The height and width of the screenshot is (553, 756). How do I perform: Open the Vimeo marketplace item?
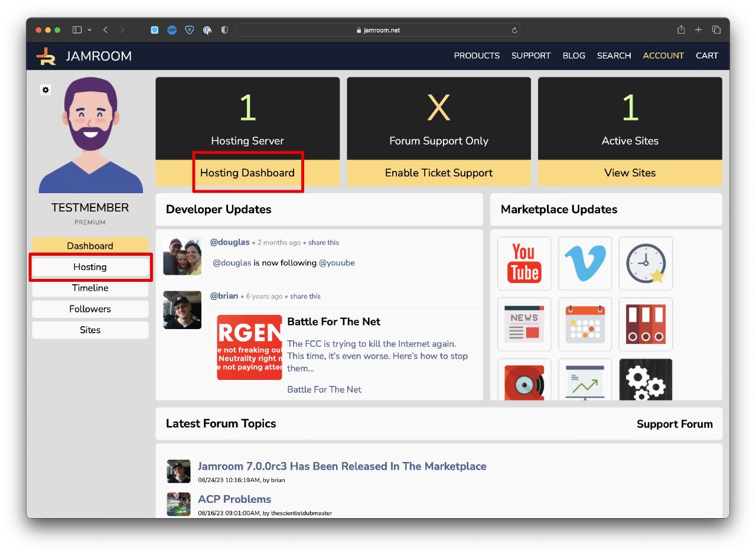[585, 263]
